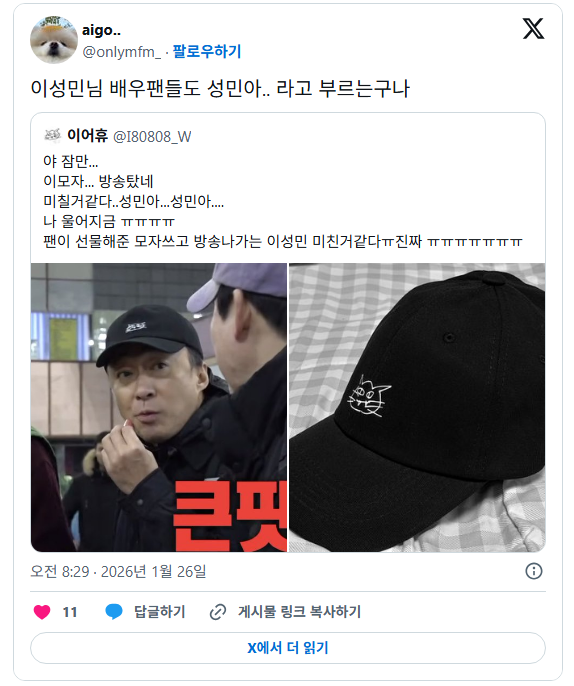Image resolution: width=574 pixels, height=686 pixels.
Task: Click the X logo icon
Action: point(533,29)
